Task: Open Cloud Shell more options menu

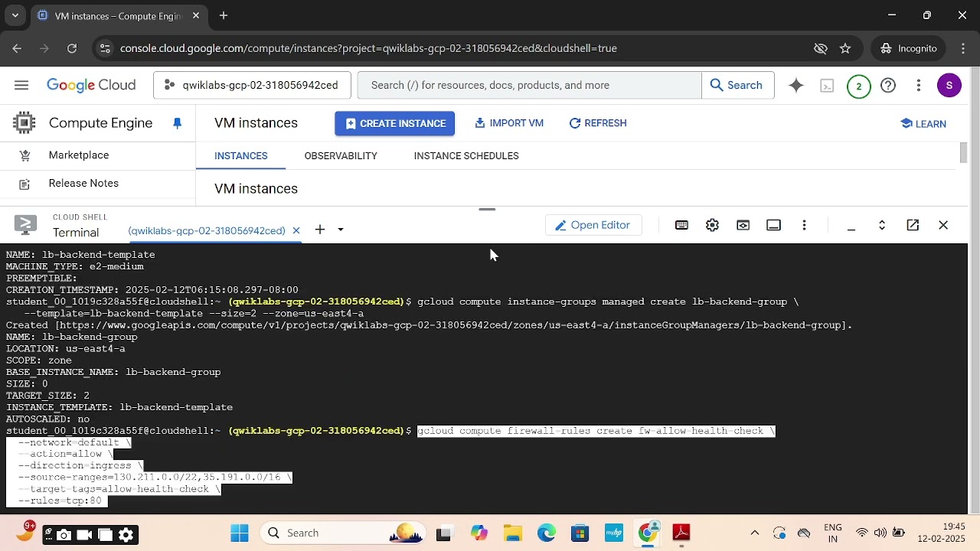Action: [804, 225]
